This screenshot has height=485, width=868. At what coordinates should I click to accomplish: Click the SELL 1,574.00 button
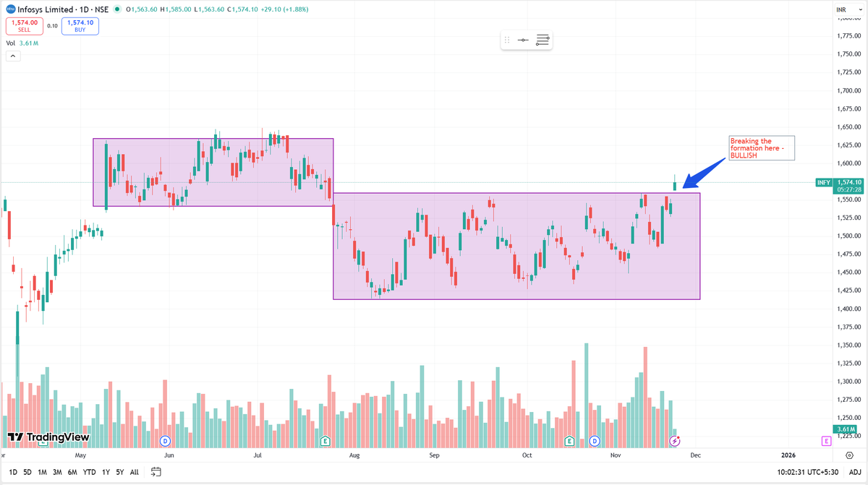point(25,24)
